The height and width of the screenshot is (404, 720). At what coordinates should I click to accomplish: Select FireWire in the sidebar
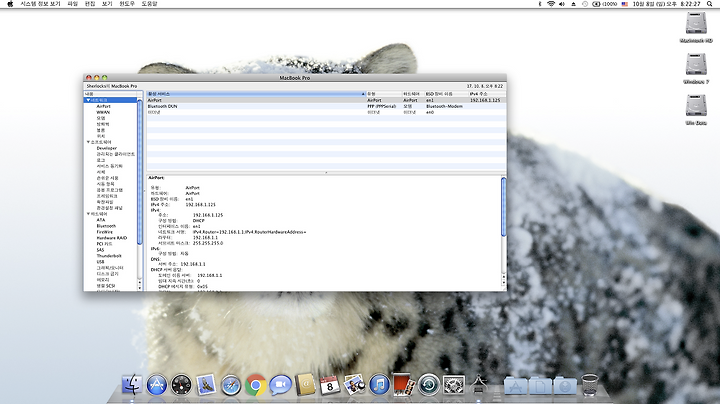click(x=104, y=232)
